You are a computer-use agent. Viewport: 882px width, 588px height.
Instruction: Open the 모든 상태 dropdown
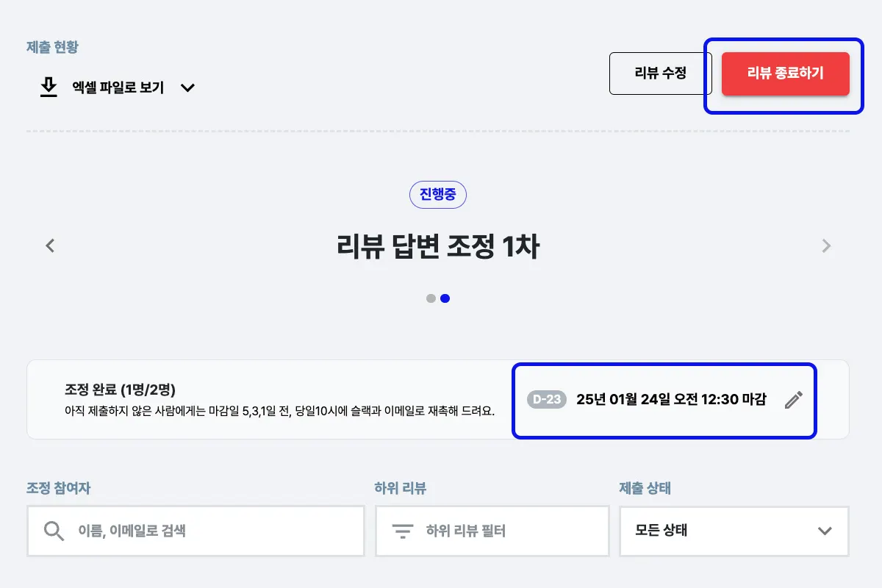[x=734, y=531]
